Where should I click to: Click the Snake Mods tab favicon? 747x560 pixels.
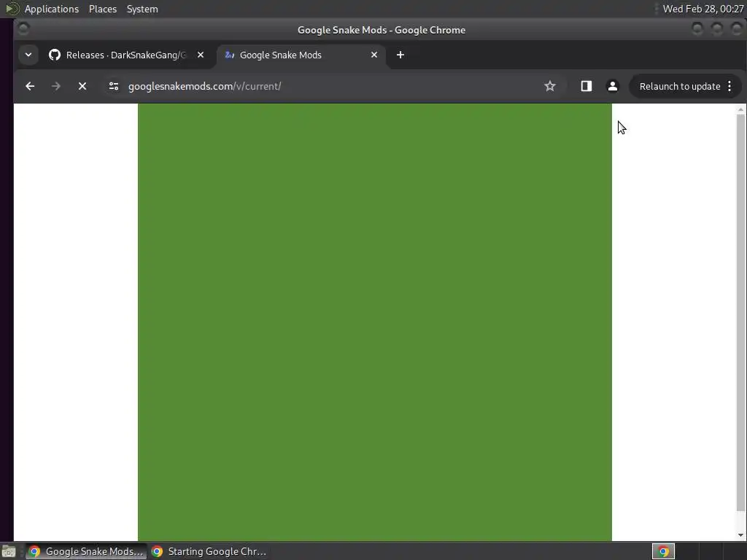[x=229, y=55]
